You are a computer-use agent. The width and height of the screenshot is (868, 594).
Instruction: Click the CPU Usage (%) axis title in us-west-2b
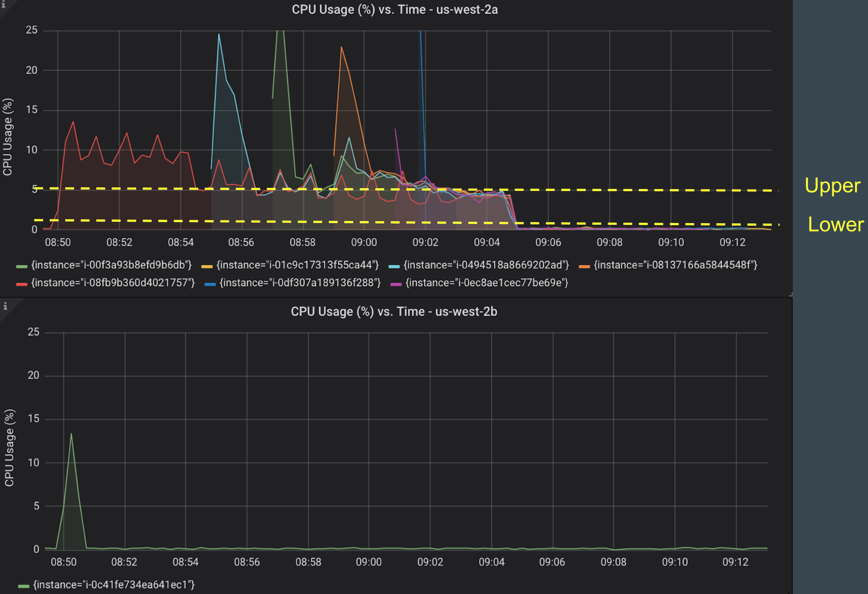point(9,447)
